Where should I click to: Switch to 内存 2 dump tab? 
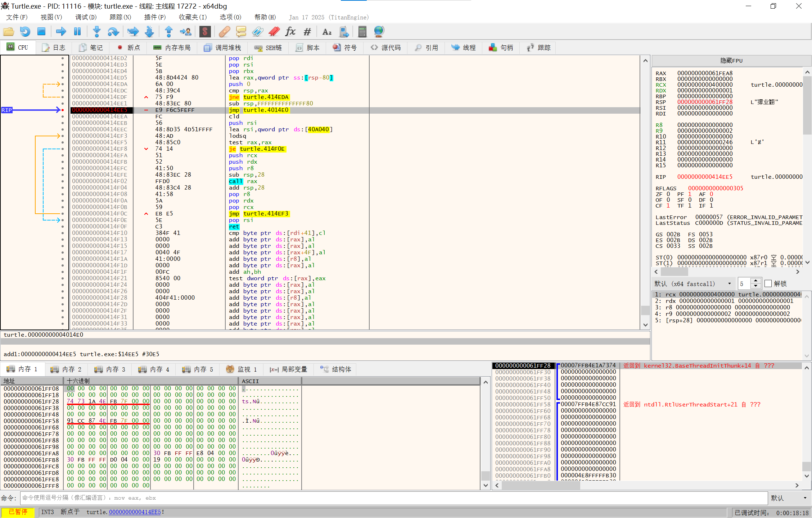[67, 369]
